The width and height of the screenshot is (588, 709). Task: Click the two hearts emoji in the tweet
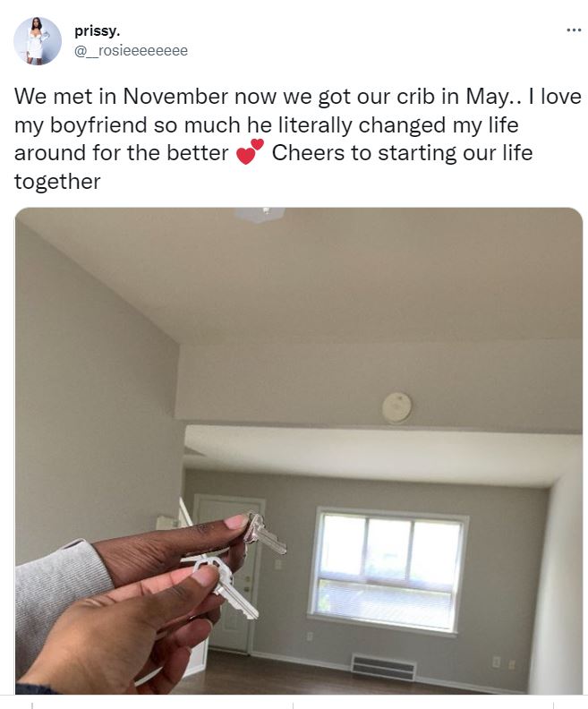[250, 152]
